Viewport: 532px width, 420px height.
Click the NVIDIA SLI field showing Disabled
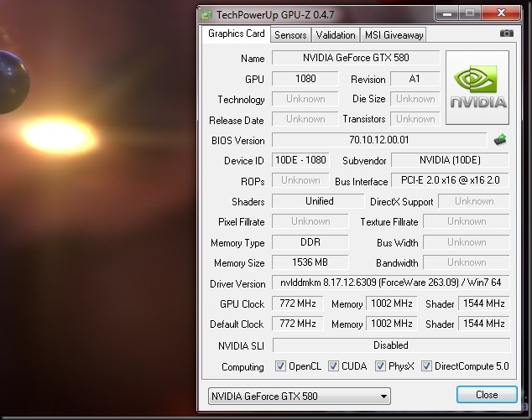click(391, 345)
